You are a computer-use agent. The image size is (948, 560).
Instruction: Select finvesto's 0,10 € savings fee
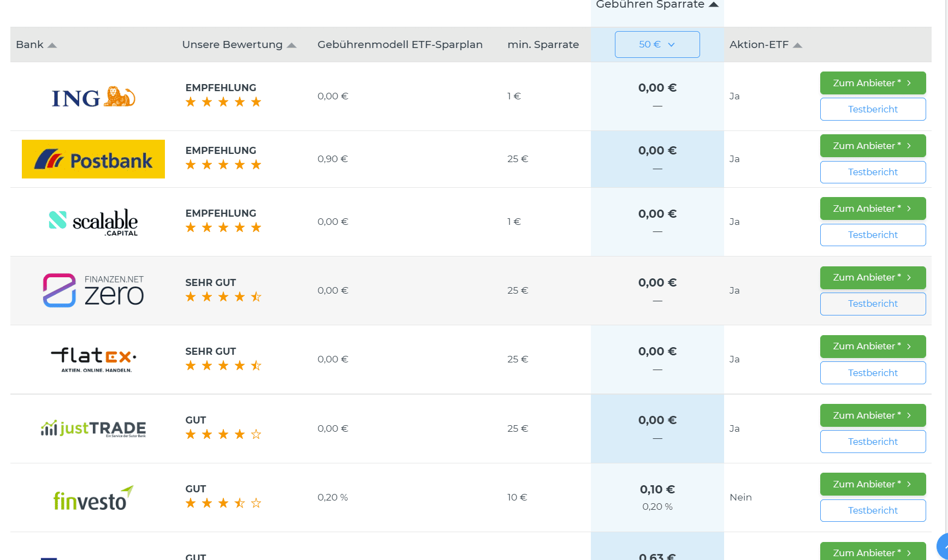657,490
